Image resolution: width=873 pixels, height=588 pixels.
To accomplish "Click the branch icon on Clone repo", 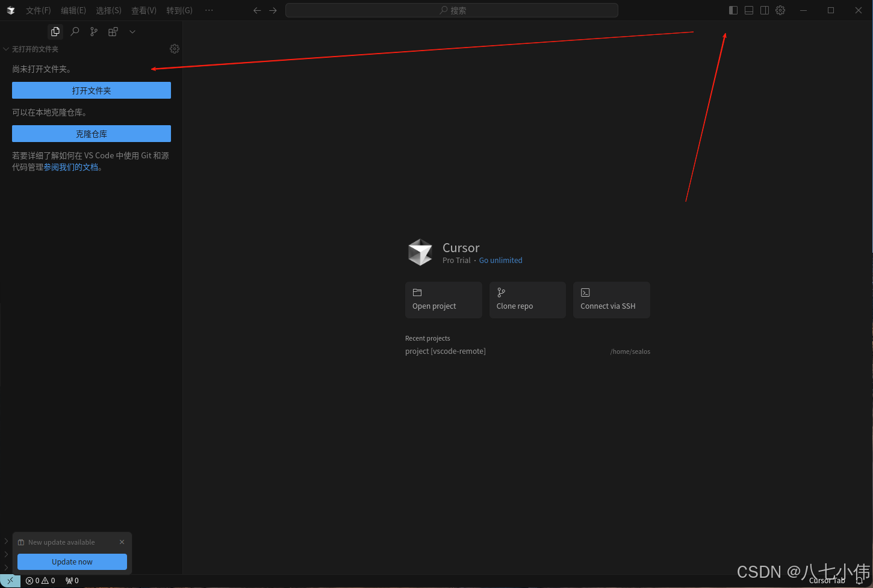I will pos(501,292).
